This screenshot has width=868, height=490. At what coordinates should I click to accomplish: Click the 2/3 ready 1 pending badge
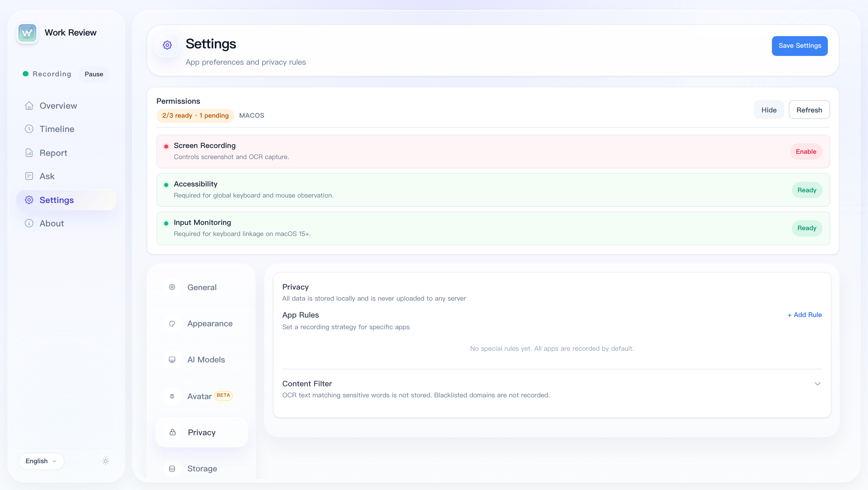(x=195, y=115)
